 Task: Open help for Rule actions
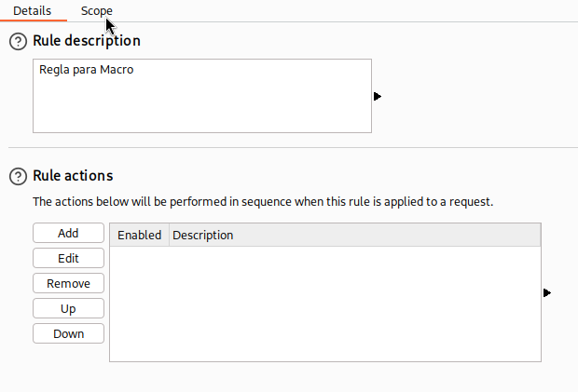tap(18, 176)
